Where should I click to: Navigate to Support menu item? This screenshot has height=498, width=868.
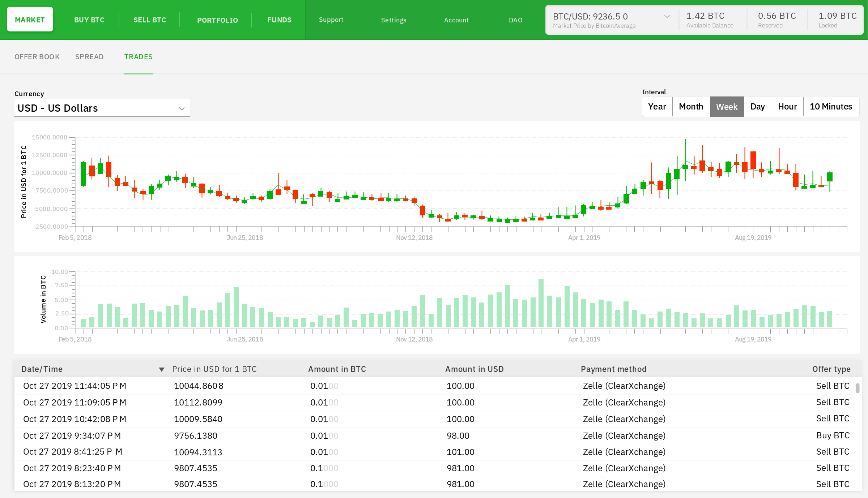point(330,20)
